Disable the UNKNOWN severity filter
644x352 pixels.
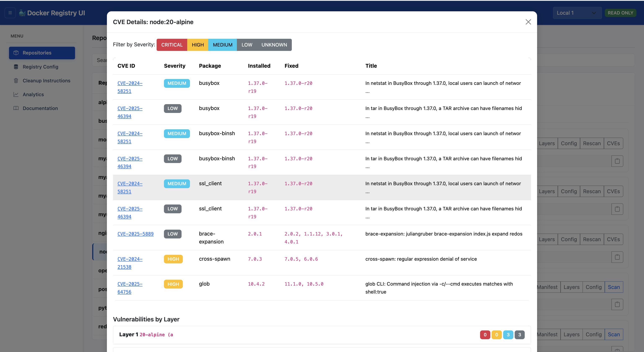274,45
